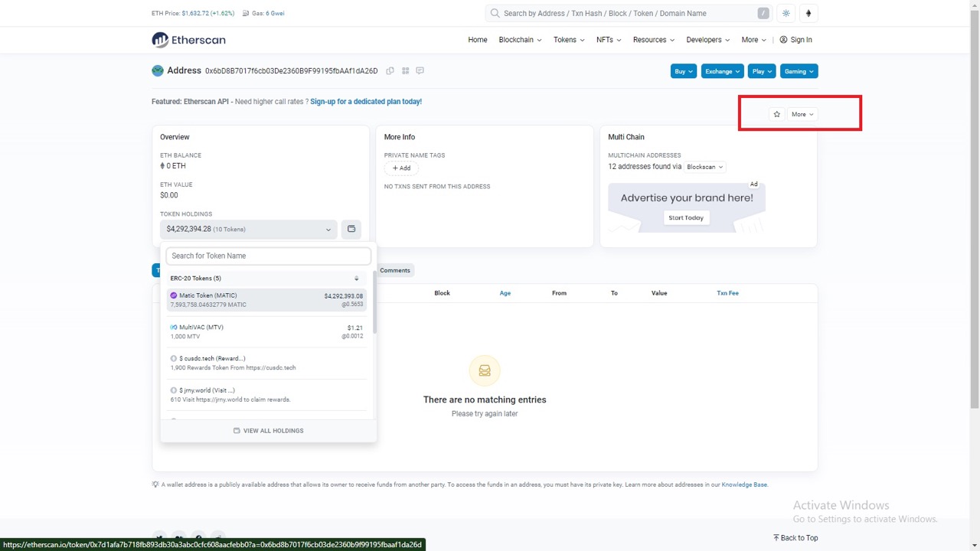980x551 pixels.
Task: Click the token list scrollbar thumb
Action: 374,302
